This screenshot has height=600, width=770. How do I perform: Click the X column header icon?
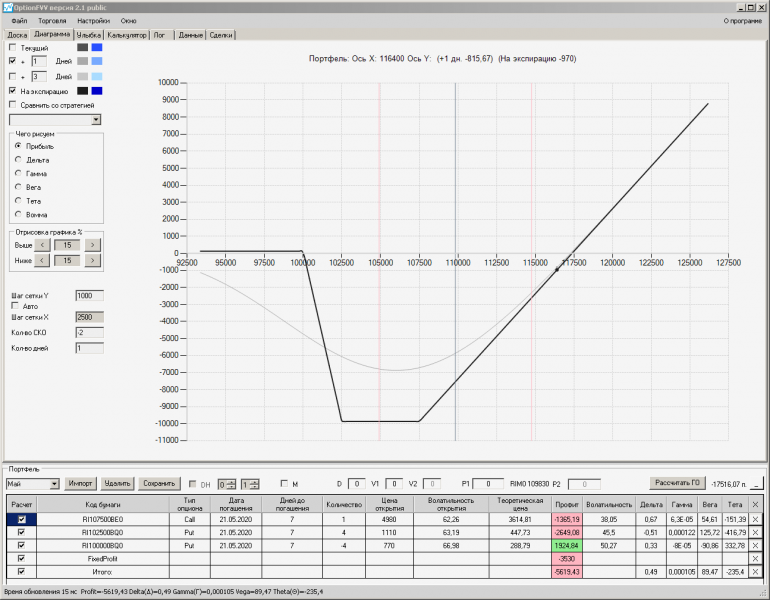click(755, 504)
